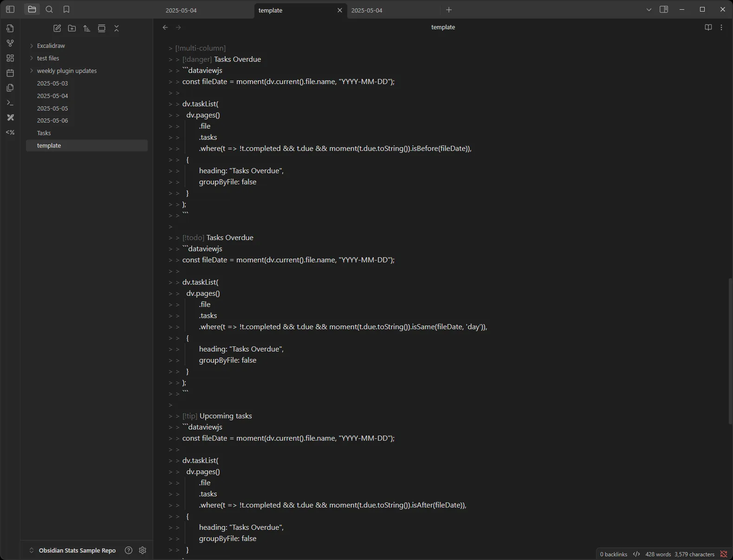733x560 pixels.
Task: Change the file sort order
Action: (87, 28)
